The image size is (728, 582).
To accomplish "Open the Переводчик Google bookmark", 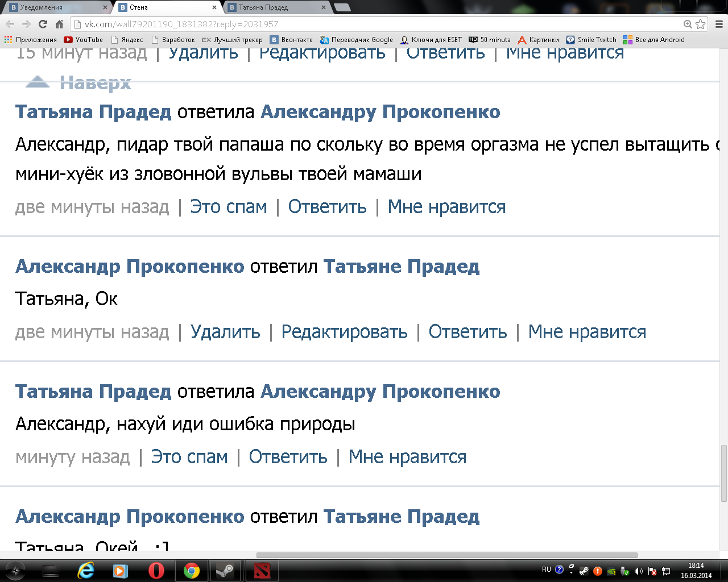I will click(357, 40).
